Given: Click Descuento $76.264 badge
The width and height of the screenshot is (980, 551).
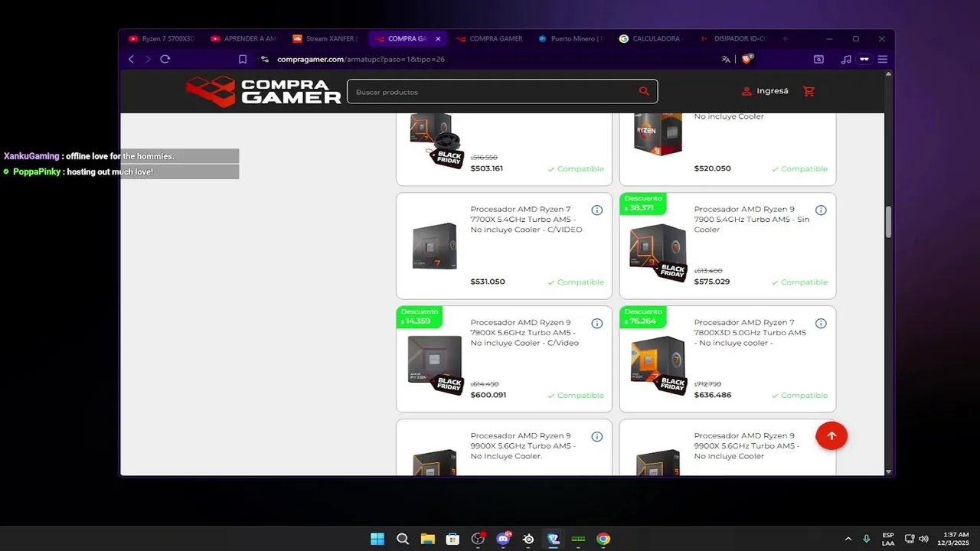Looking at the screenshot, I should pos(643,317).
